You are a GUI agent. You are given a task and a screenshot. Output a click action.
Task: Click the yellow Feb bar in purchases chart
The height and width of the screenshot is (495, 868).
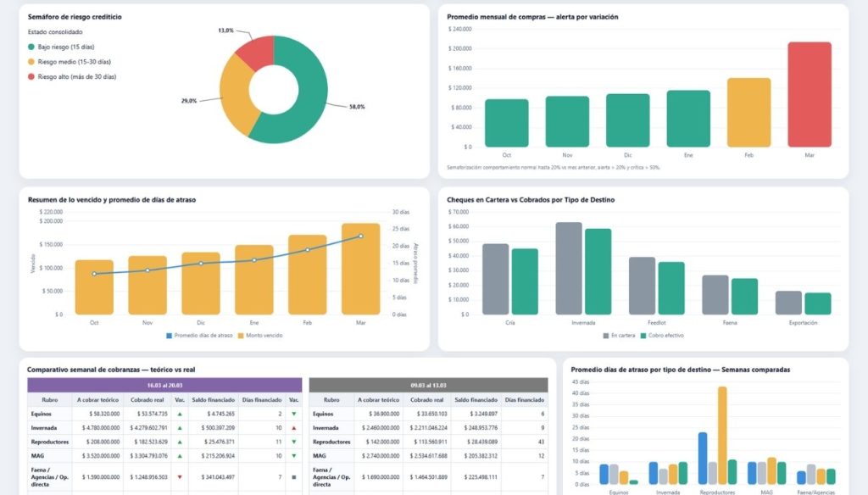pyautogui.click(x=748, y=113)
